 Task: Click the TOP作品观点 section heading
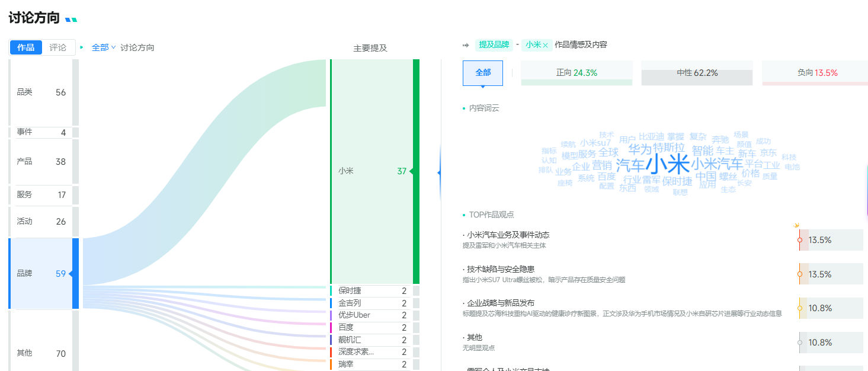492,215
